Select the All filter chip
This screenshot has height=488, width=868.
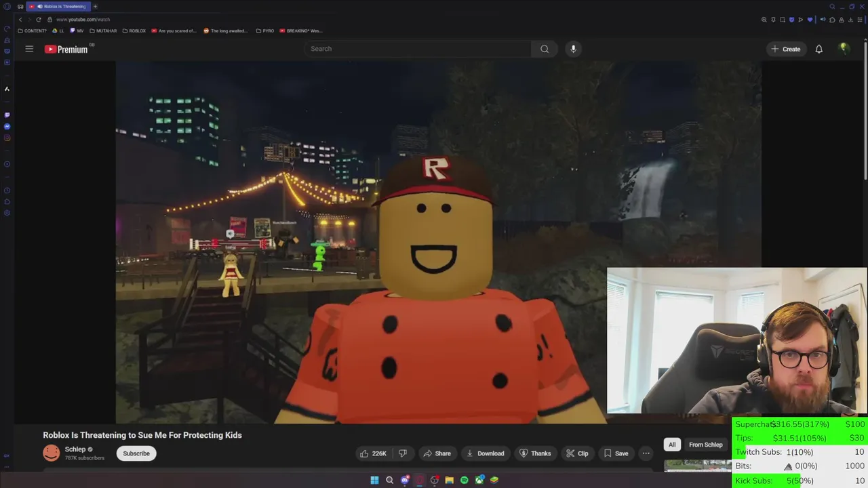pyautogui.click(x=672, y=445)
